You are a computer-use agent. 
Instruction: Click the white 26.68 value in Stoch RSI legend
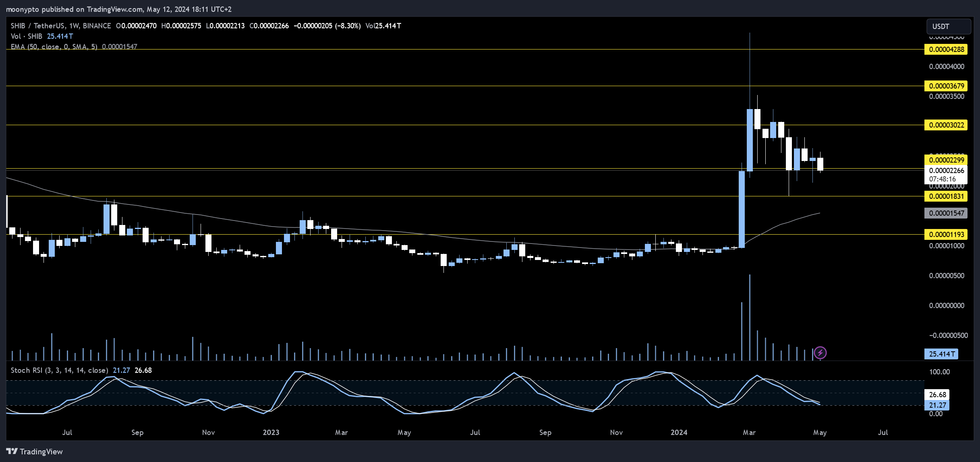pos(143,370)
